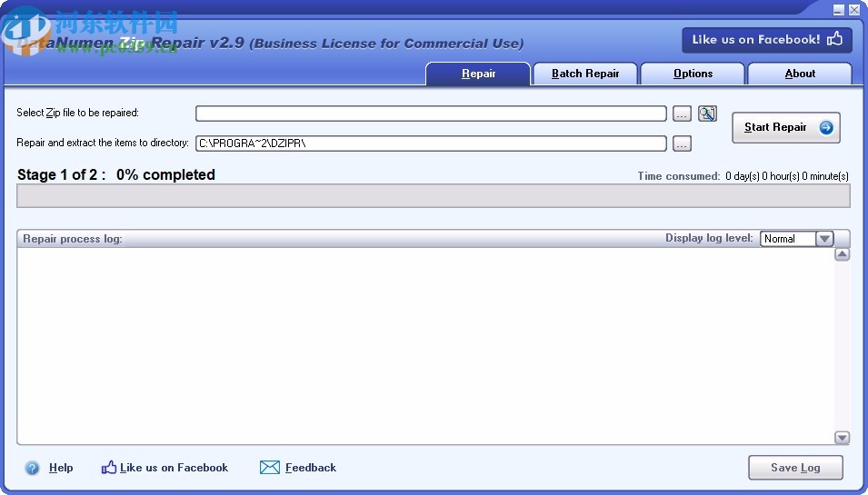
Task: Click the Save Log button
Action: tap(795, 468)
